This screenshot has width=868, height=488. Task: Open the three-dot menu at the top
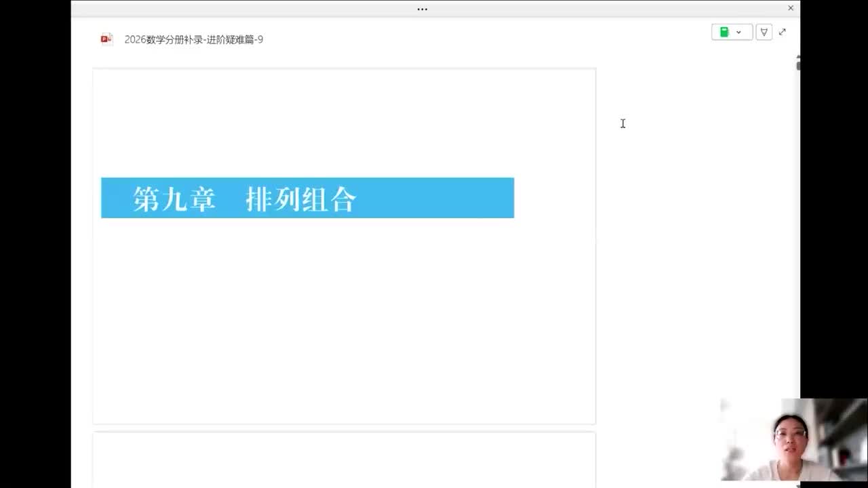click(x=422, y=9)
